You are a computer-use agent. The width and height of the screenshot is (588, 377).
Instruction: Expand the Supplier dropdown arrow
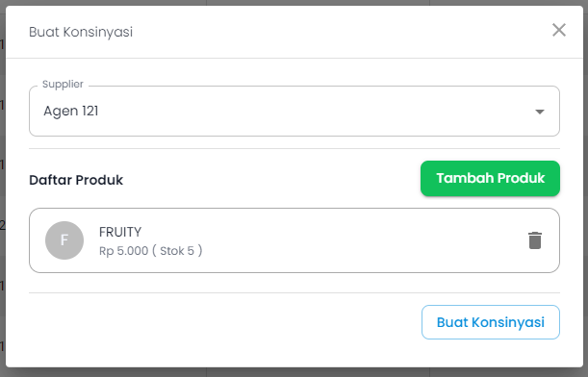(x=540, y=112)
